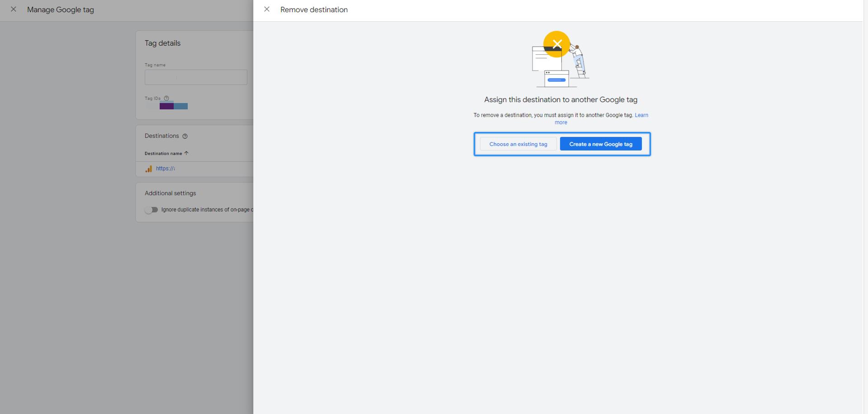Click the Assign this destination heading
This screenshot has height=414, width=868.
tap(561, 99)
